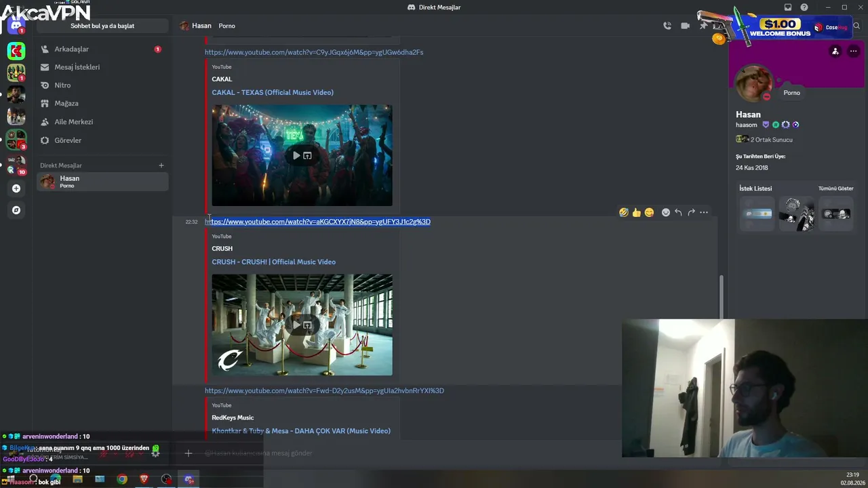
Task: Open more options for the CRUSH message
Action: coord(704,212)
